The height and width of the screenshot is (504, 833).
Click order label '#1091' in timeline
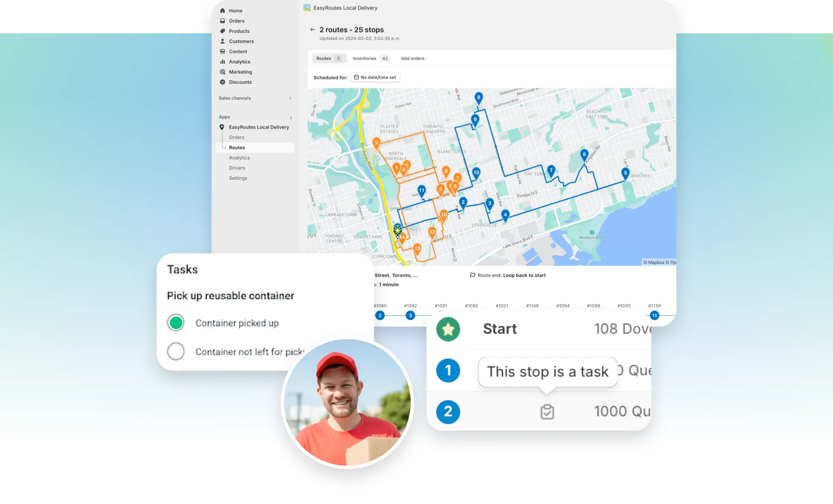tap(441, 306)
